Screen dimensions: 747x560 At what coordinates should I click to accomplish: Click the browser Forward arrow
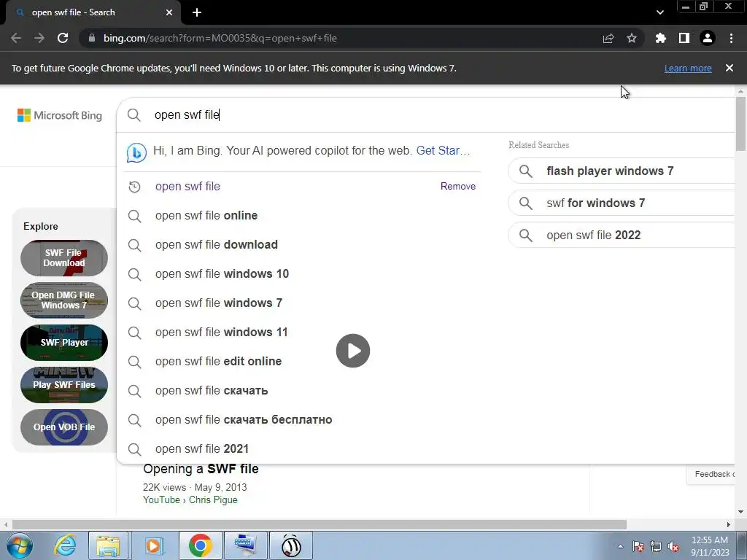click(39, 38)
